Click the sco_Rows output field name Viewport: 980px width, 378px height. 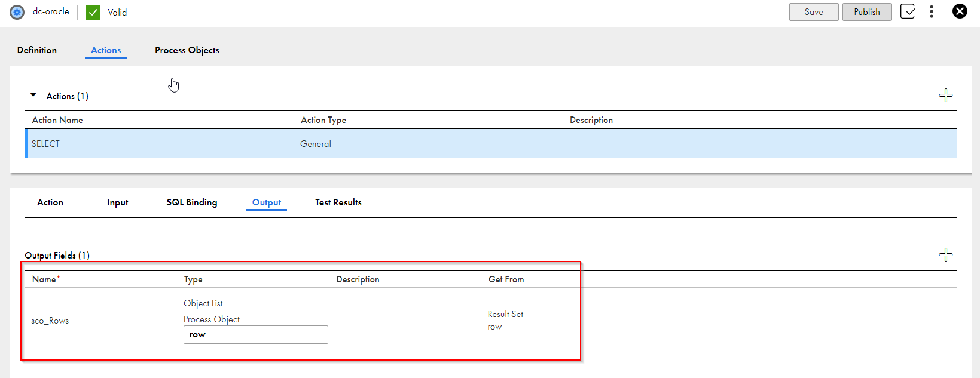pyautogui.click(x=50, y=321)
